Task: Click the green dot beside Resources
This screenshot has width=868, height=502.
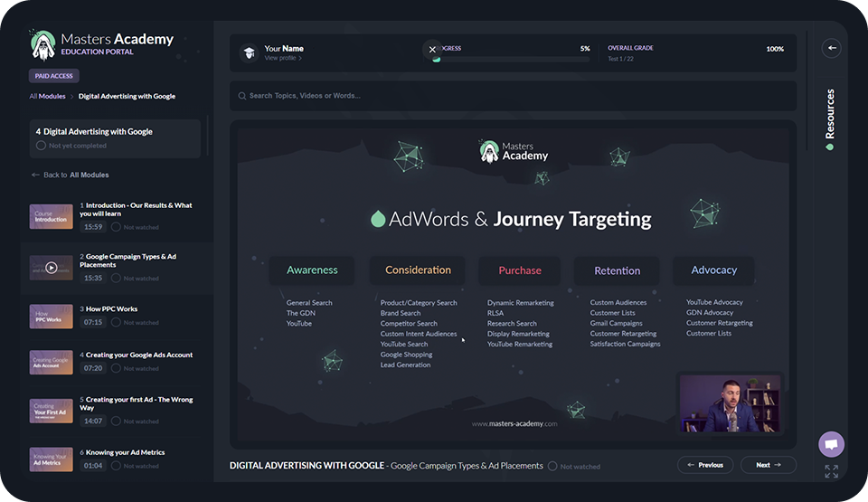Action: [x=829, y=147]
